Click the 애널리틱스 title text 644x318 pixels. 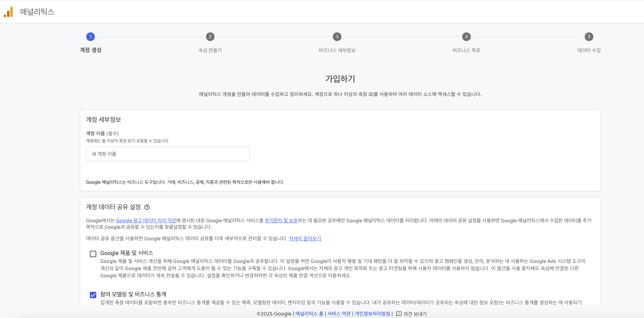[37, 12]
